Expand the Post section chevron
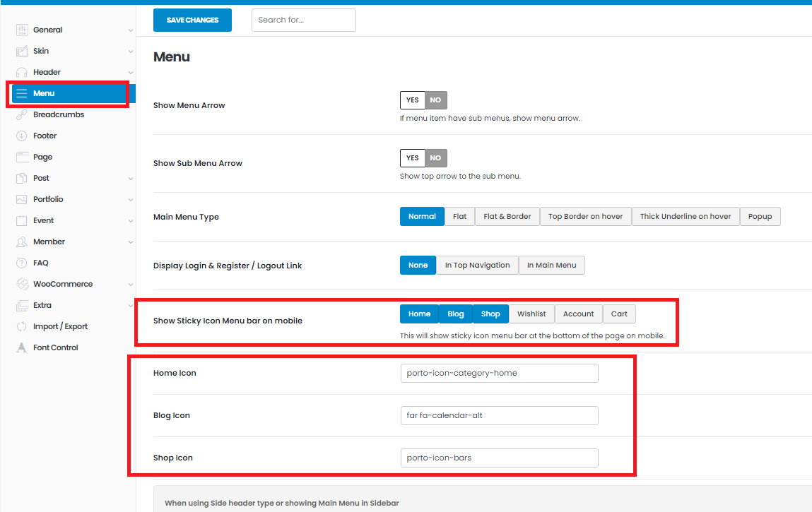The width and height of the screenshot is (812, 512). click(x=131, y=179)
